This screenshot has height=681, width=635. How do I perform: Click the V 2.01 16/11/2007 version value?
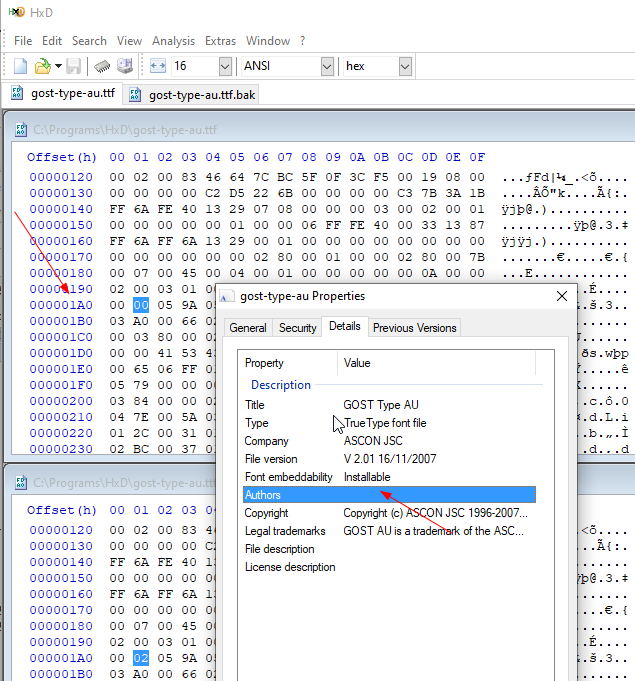tap(390, 459)
